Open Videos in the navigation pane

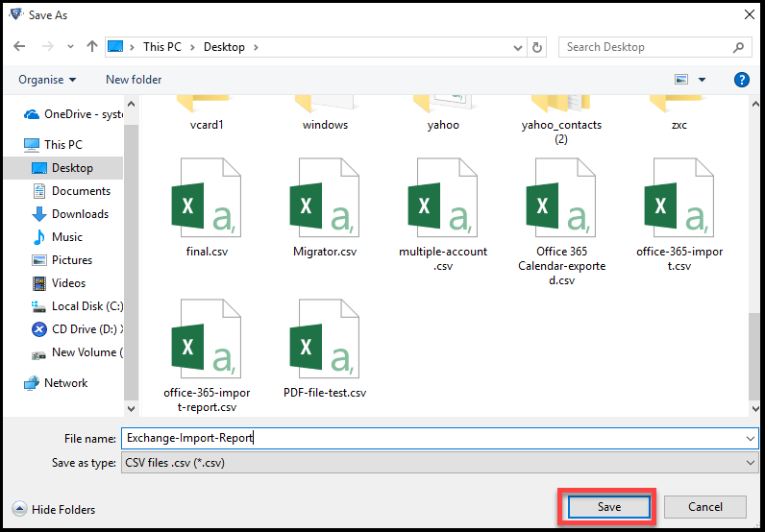tap(59, 283)
